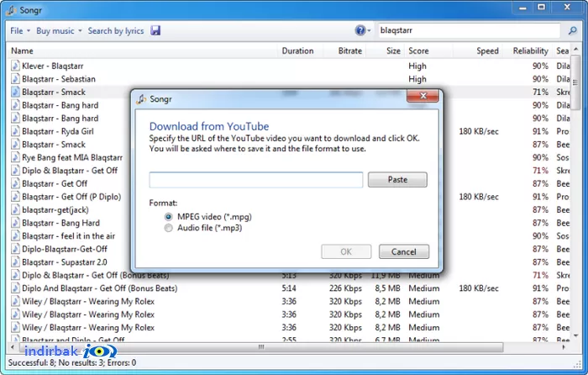Open the File menu dropdown
This screenshot has width=588, height=375.
pos(20,31)
